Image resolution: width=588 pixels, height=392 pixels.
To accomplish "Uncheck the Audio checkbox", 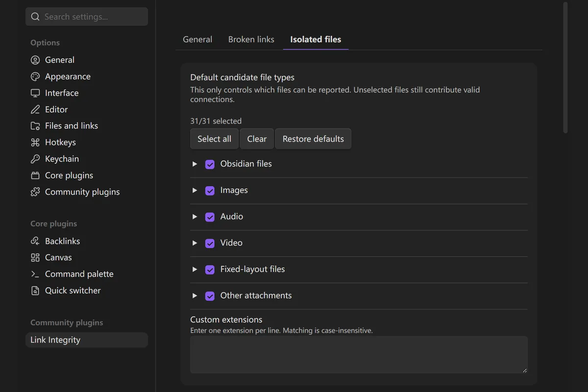I will coord(210,217).
